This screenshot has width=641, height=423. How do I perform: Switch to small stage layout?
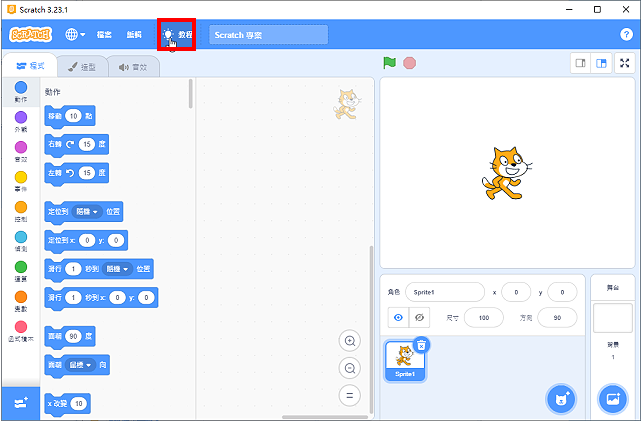[580, 63]
